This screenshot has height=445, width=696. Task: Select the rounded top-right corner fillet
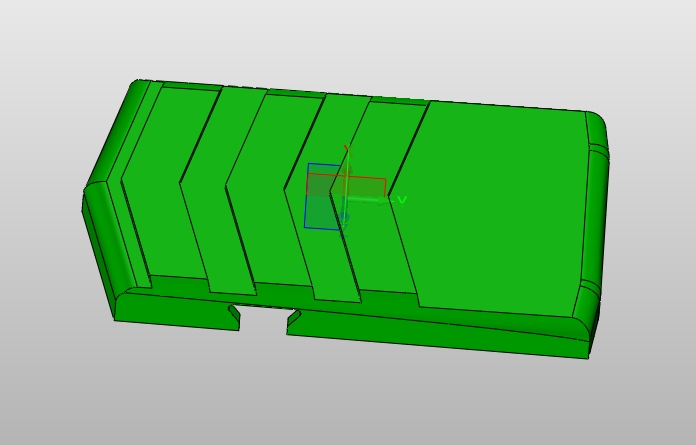coord(597,127)
